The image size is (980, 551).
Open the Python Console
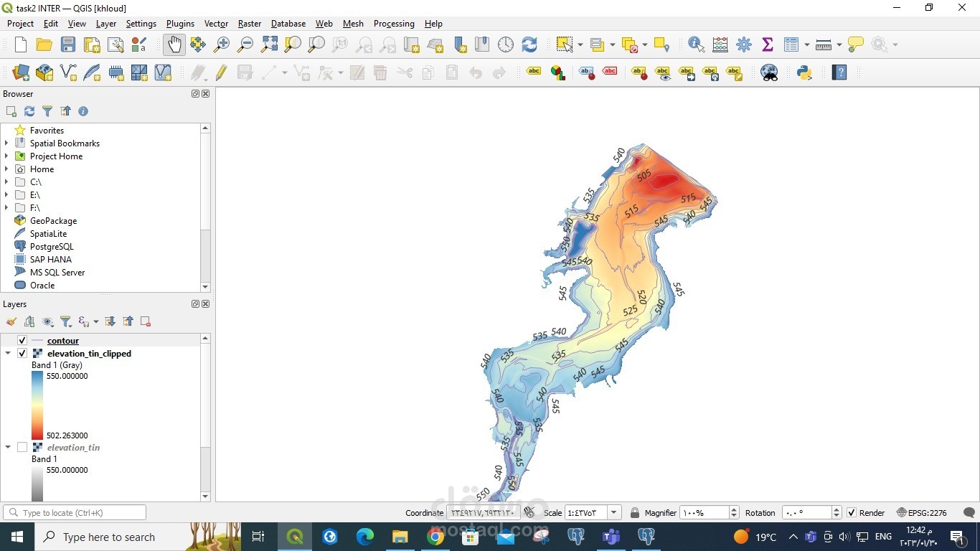(x=804, y=72)
